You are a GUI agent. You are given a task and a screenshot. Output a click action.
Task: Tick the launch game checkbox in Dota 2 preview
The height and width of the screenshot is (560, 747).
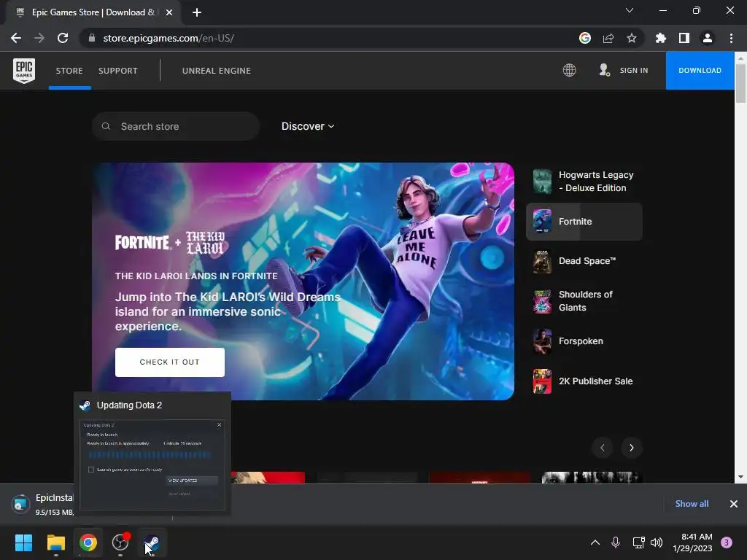pyautogui.click(x=91, y=470)
